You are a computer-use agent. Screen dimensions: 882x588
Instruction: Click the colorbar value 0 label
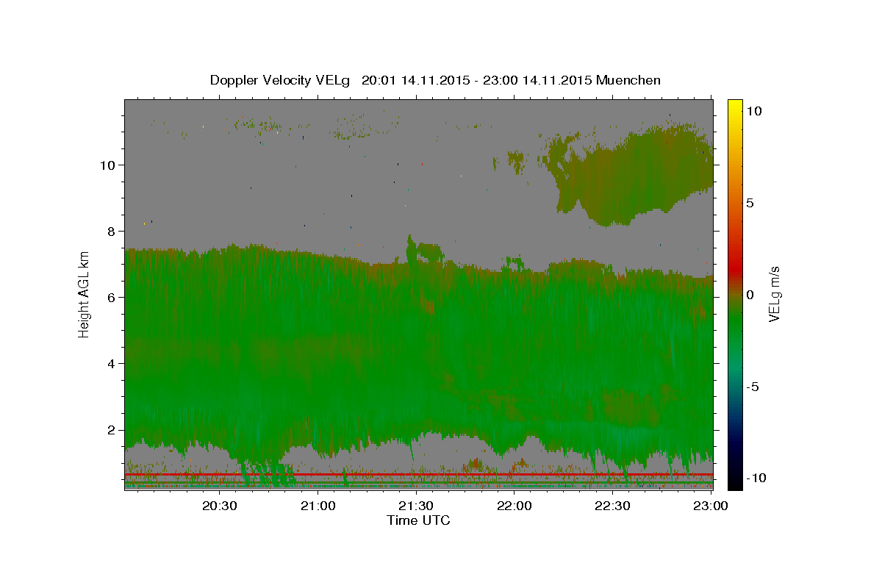tap(750, 295)
